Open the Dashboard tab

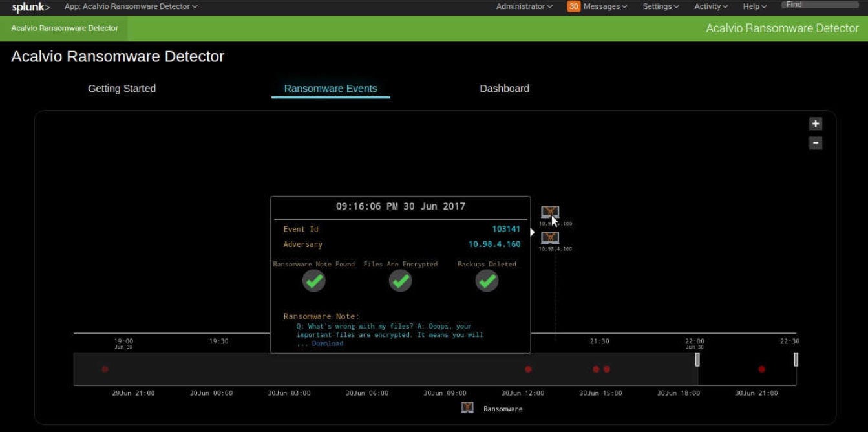pos(504,89)
